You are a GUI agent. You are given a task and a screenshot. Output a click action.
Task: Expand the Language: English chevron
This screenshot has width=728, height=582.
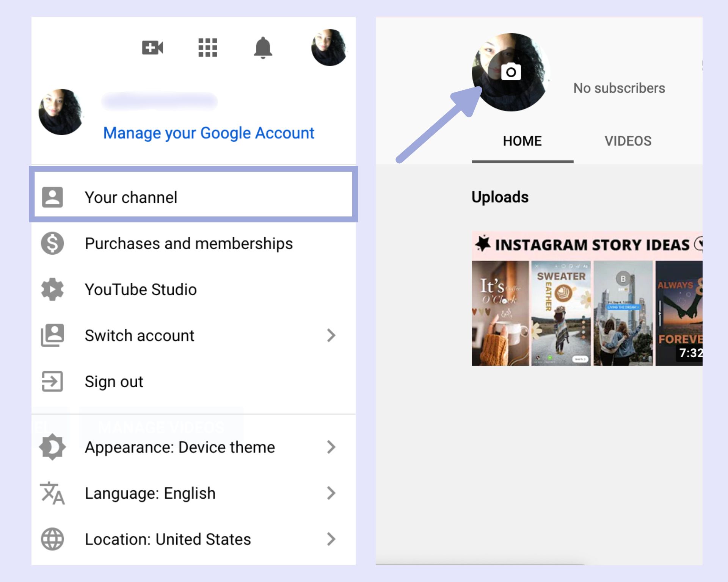click(331, 493)
